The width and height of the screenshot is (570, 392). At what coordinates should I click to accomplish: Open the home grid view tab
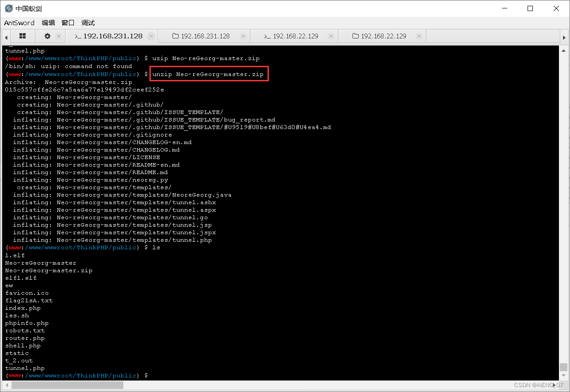[x=23, y=36]
